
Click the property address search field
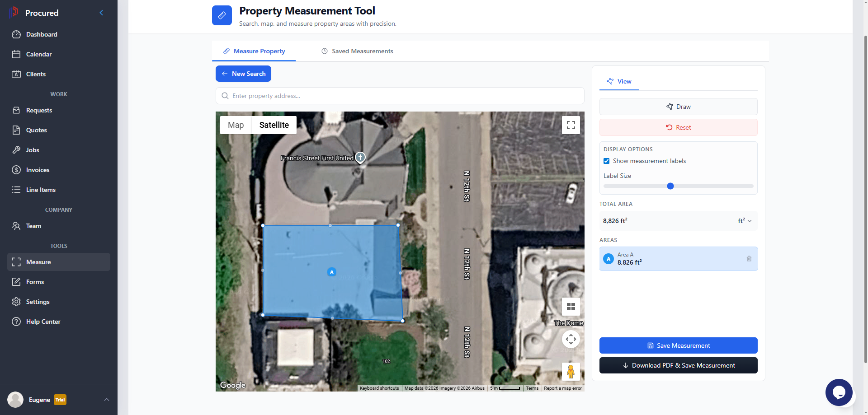[400, 96]
